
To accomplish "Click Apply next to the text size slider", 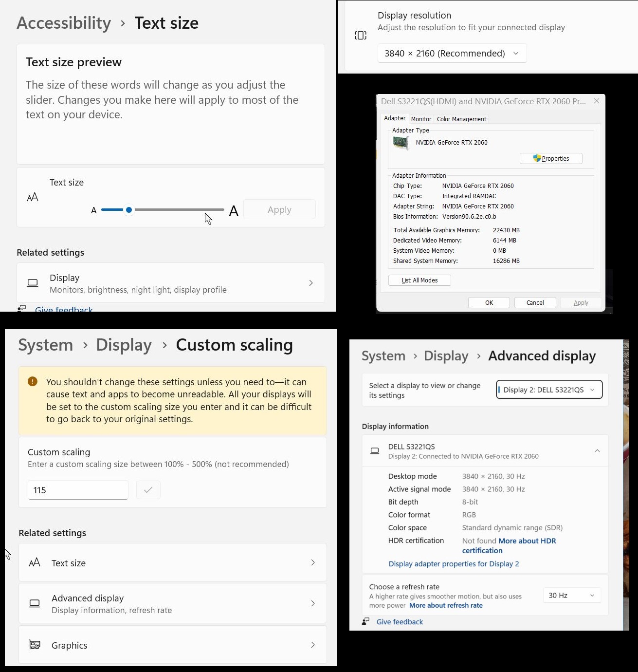I will 279,209.
